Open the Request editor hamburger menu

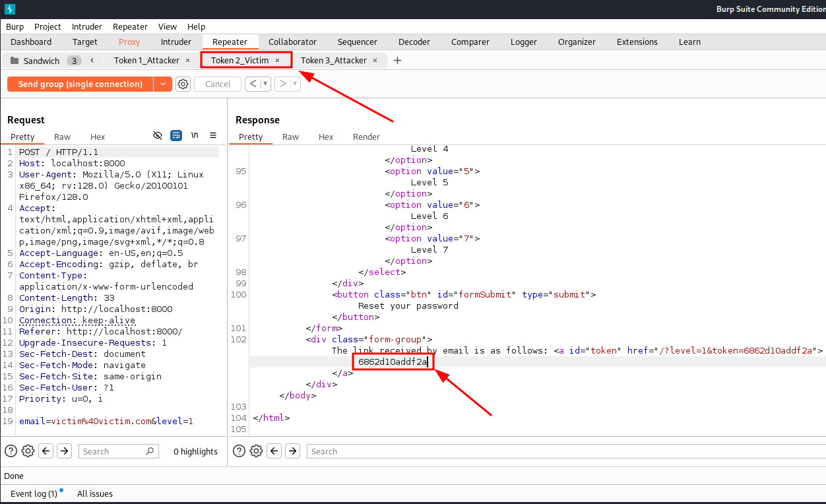coord(213,135)
